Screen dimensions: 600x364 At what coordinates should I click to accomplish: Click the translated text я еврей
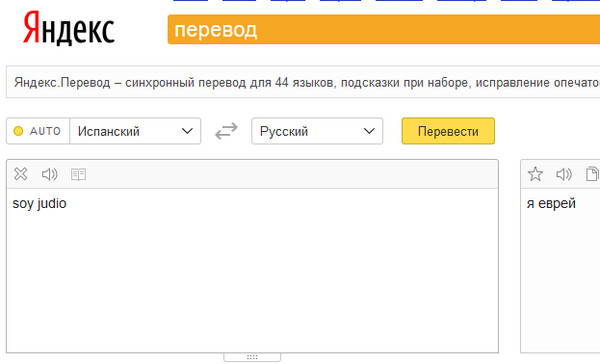tap(551, 204)
